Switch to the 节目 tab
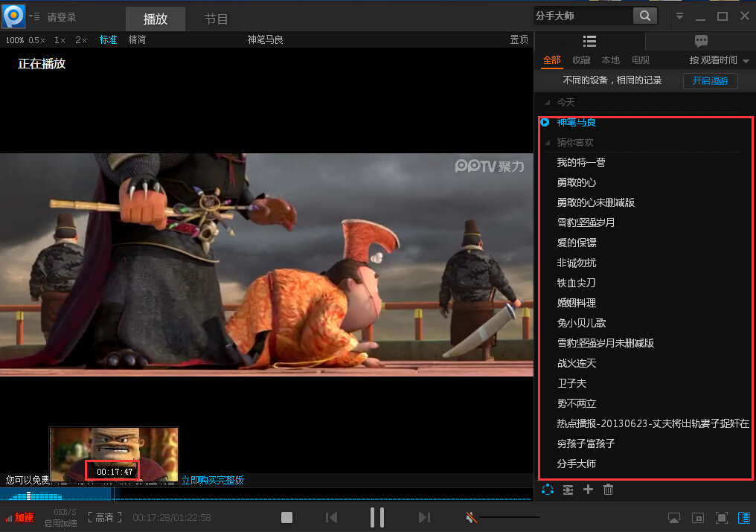The image size is (756, 532). [x=216, y=19]
